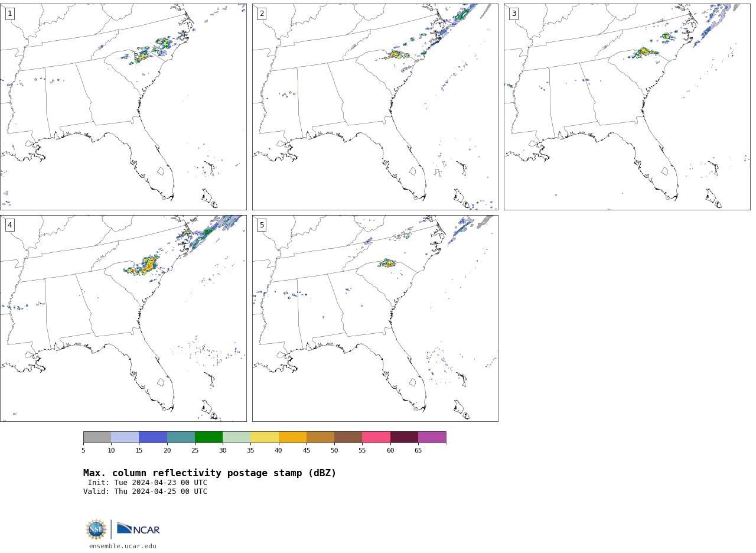Click the colorbar tick label 50
This screenshot has width=756, height=553.
pyautogui.click(x=334, y=451)
